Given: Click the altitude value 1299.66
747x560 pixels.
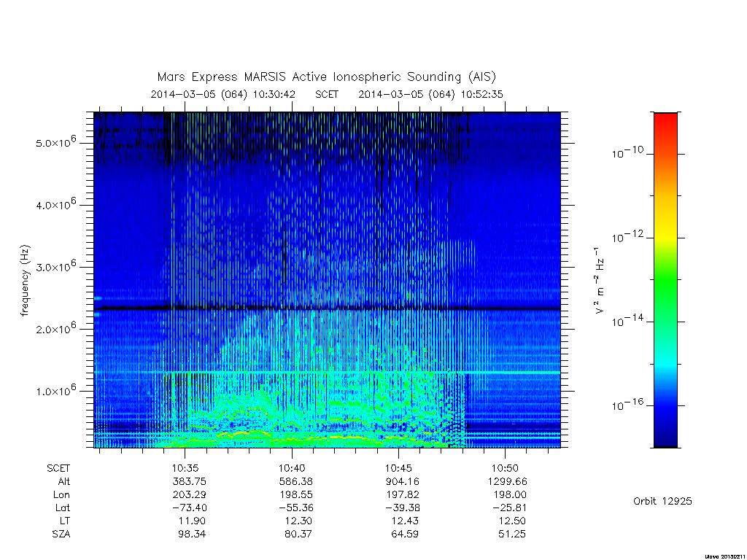Looking at the screenshot, I should click(508, 481).
